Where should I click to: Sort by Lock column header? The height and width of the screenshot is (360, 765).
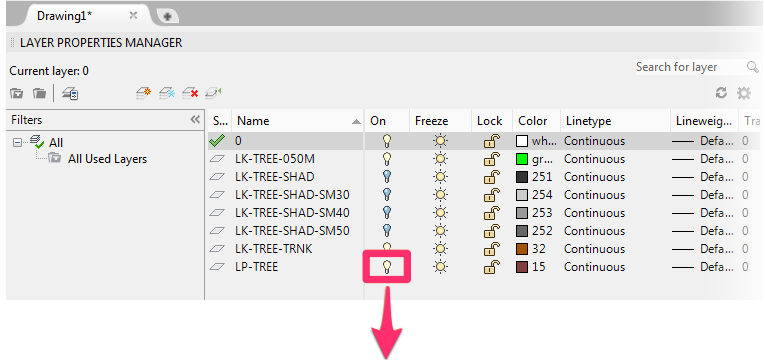pyautogui.click(x=491, y=121)
